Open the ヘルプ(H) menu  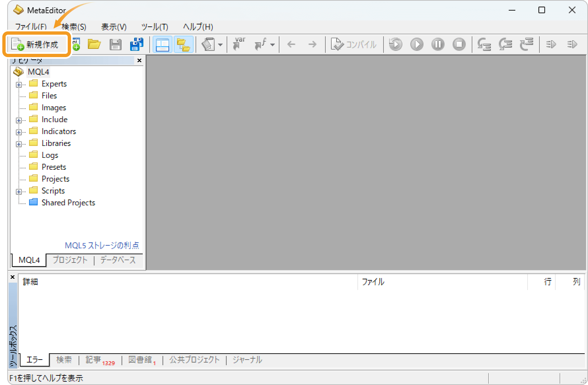[198, 27]
